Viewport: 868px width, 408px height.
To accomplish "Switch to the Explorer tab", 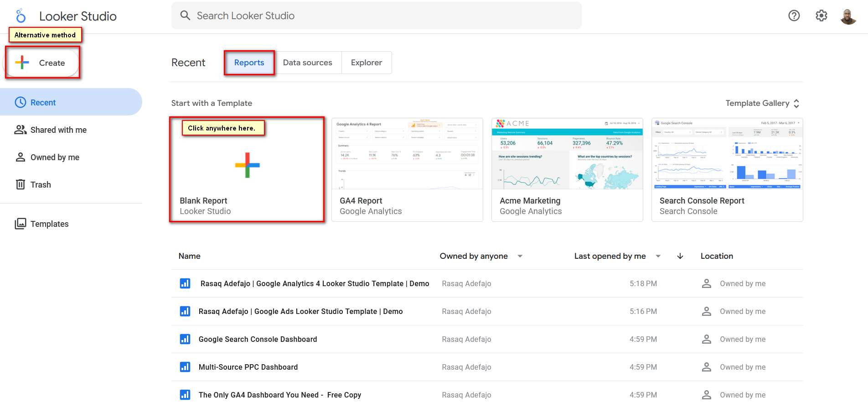I will click(x=367, y=63).
